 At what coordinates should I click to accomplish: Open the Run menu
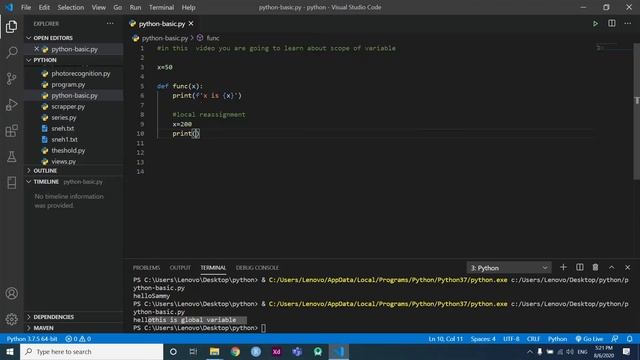coord(135,7)
